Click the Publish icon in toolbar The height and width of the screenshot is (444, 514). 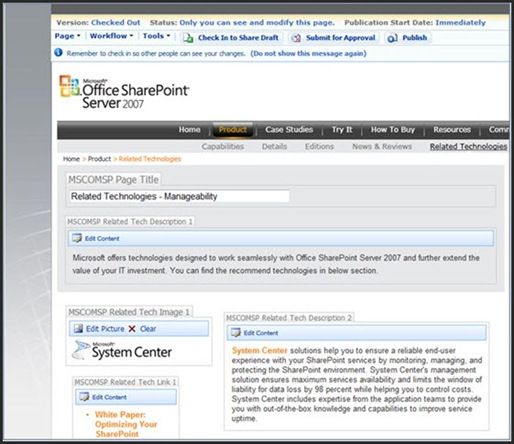(392, 38)
